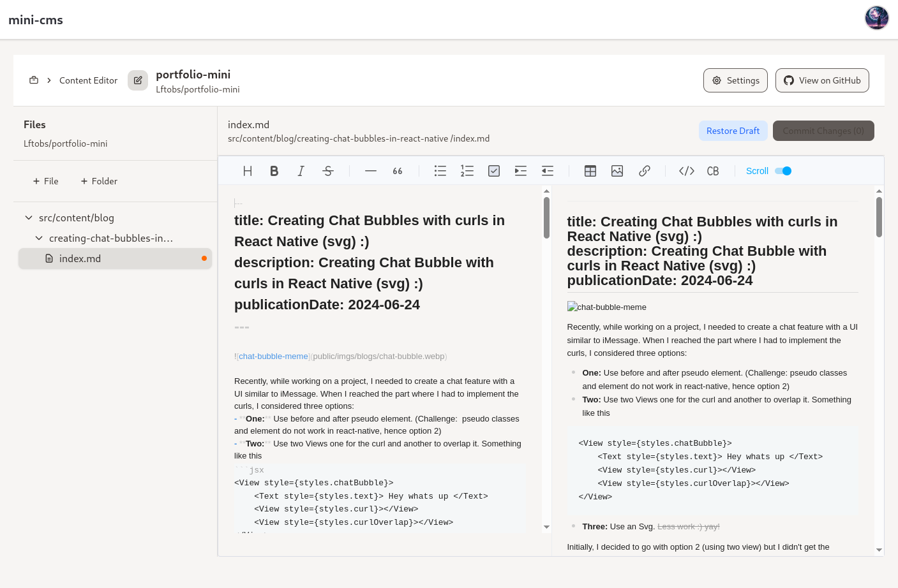
Task: Insert a horizontal rule
Action: 370,170
